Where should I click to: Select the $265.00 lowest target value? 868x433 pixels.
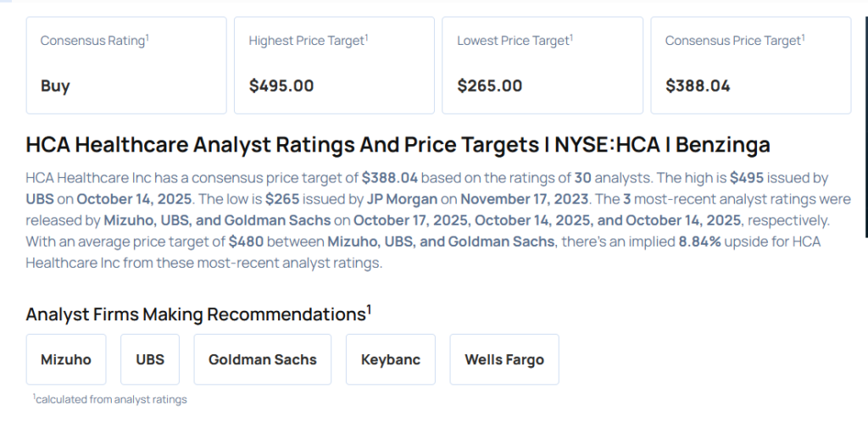[489, 86]
